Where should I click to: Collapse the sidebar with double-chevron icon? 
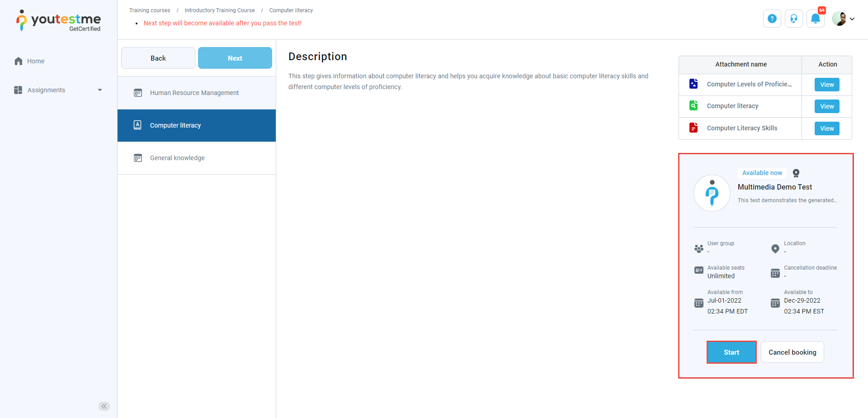104,406
